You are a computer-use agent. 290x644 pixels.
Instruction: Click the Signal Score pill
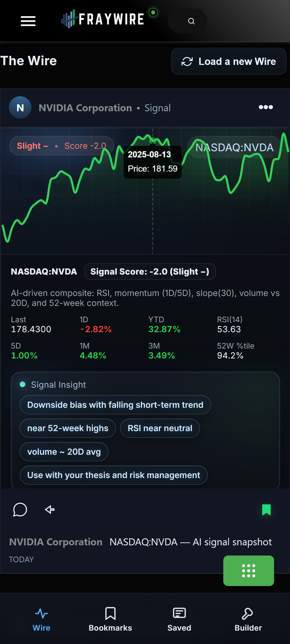click(150, 272)
